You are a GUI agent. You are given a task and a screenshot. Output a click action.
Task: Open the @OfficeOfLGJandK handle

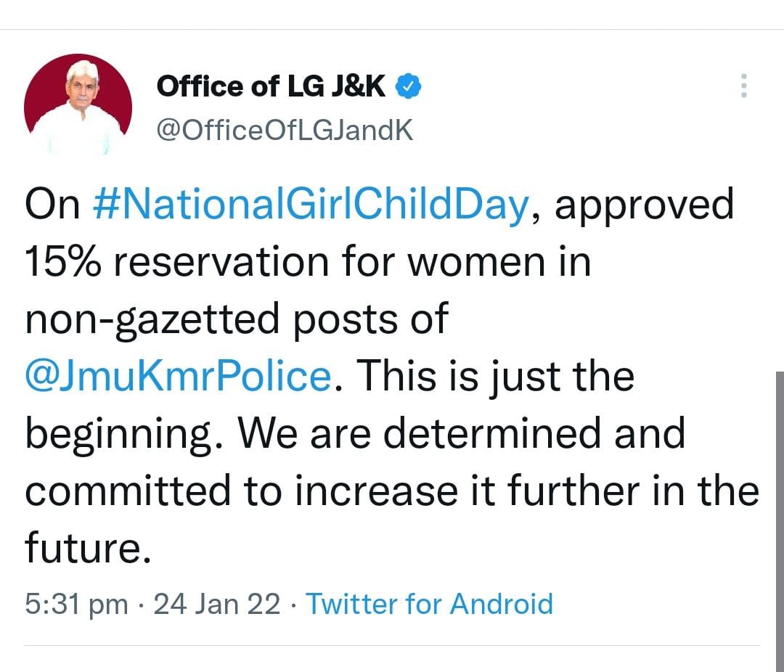pos(285,131)
